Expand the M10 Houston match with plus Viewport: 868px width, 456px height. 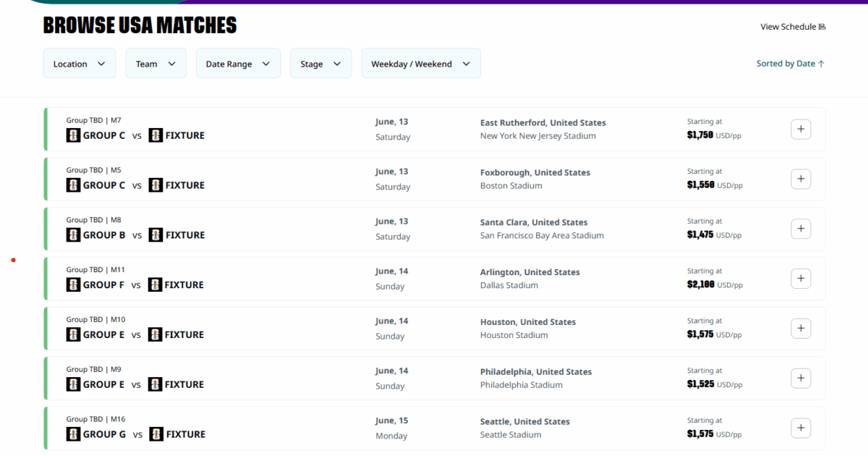[x=801, y=329]
